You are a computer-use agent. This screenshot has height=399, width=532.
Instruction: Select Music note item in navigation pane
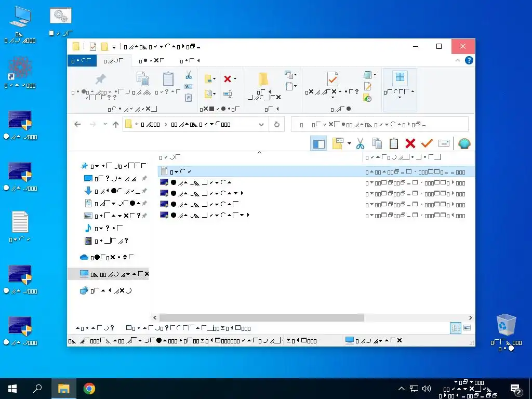tap(103, 229)
